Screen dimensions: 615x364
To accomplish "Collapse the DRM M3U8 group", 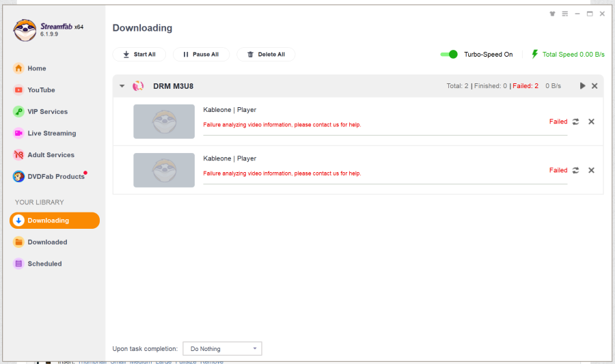I will click(x=122, y=86).
